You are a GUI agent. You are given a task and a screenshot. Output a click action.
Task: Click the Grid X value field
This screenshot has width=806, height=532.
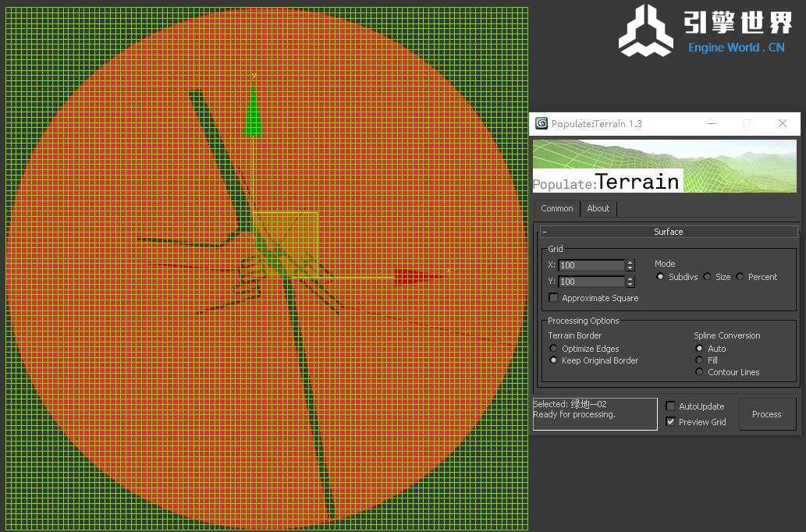click(591, 265)
